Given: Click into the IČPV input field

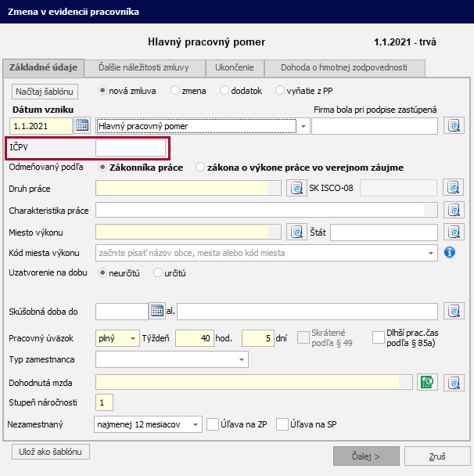Looking at the screenshot, I should [x=131, y=147].
